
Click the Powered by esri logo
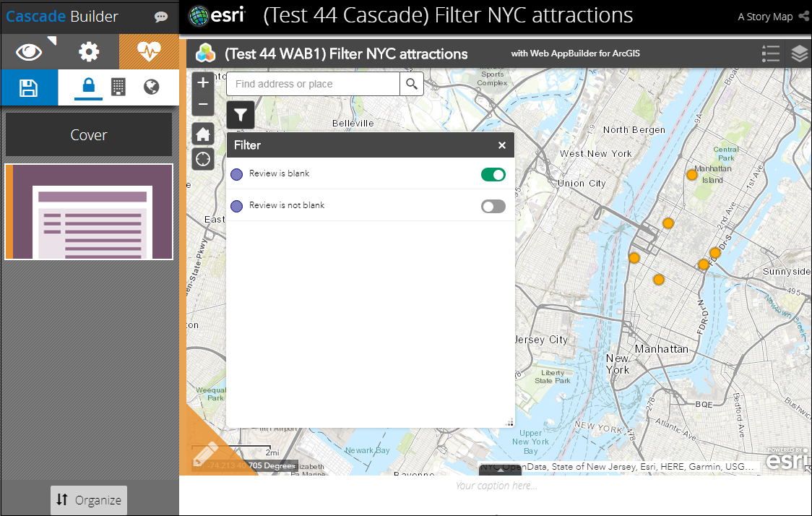point(787,458)
